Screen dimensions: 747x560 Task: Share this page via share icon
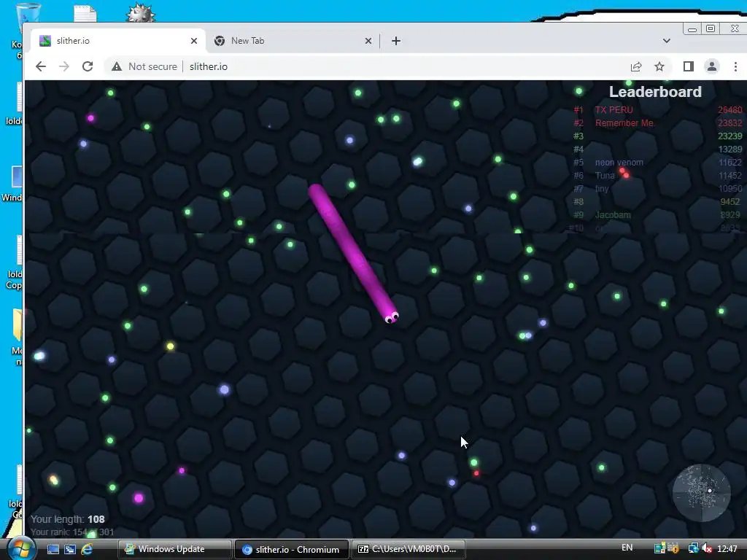tap(636, 66)
